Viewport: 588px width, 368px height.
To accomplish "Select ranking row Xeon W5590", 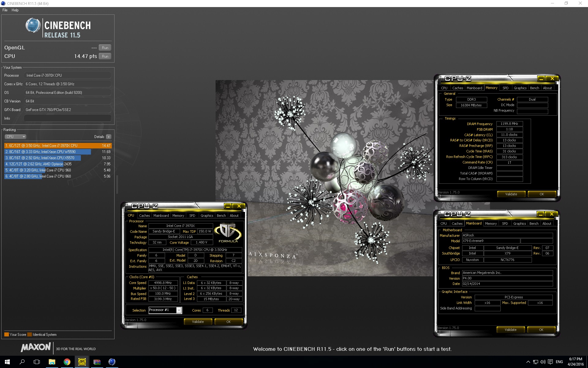I will (58, 152).
